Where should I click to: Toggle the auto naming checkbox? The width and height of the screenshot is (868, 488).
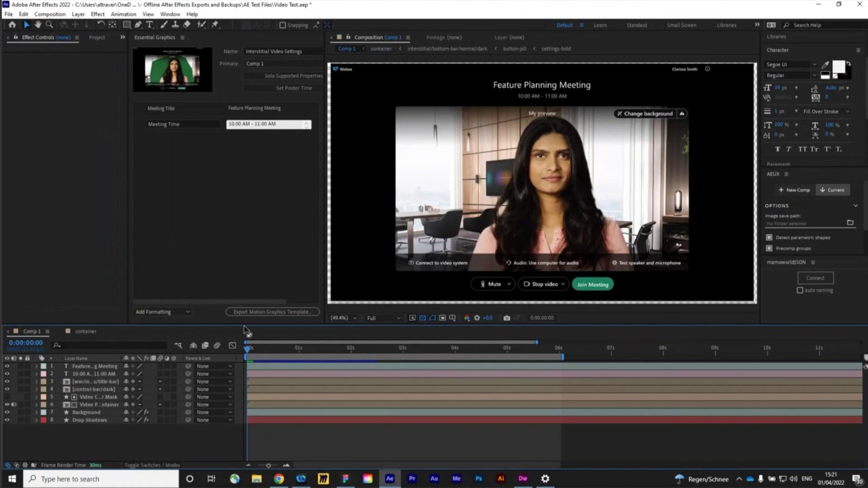point(800,291)
